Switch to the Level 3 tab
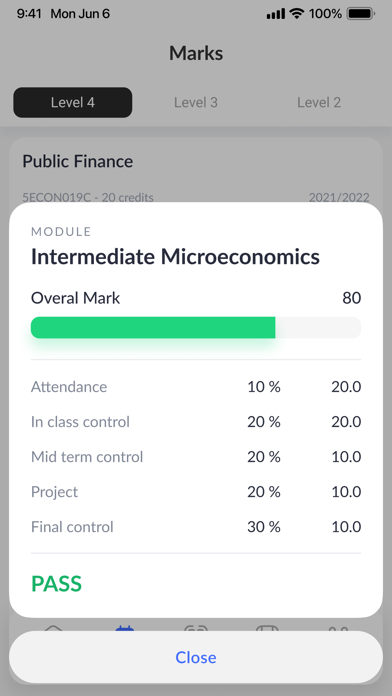 click(196, 103)
